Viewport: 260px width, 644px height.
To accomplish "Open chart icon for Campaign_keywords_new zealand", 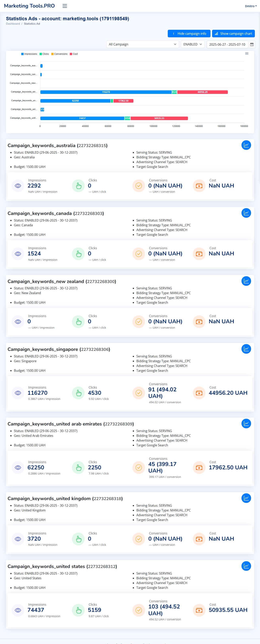I will pos(246,281).
